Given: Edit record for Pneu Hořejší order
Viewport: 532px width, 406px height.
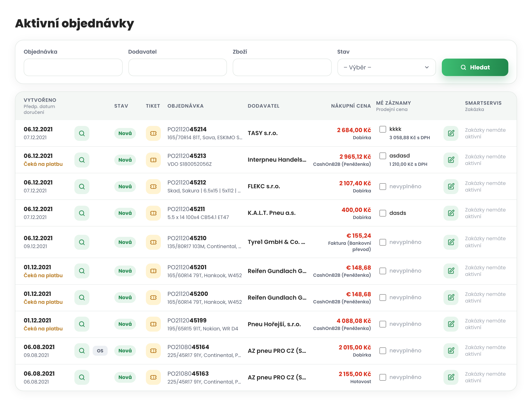Looking at the screenshot, I should 451,324.
